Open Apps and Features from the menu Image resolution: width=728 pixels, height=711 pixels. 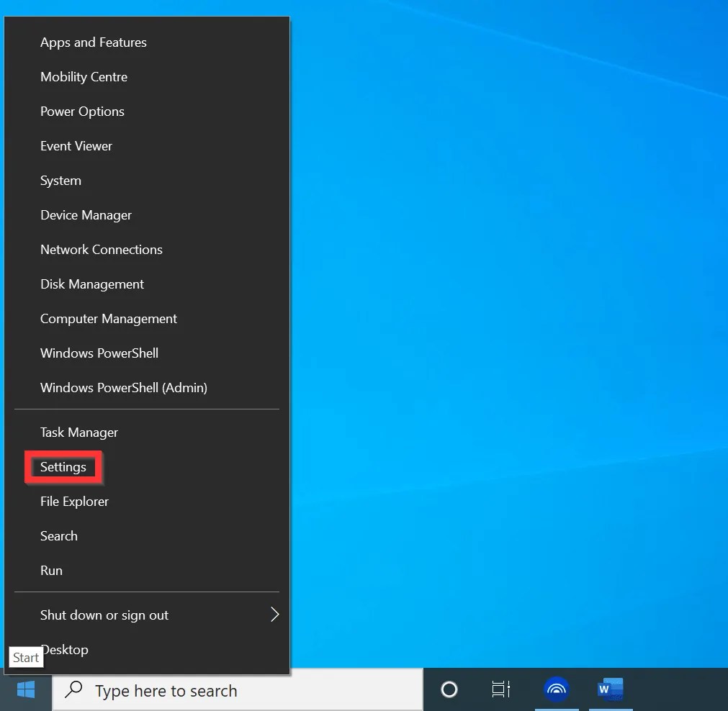coord(147,42)
